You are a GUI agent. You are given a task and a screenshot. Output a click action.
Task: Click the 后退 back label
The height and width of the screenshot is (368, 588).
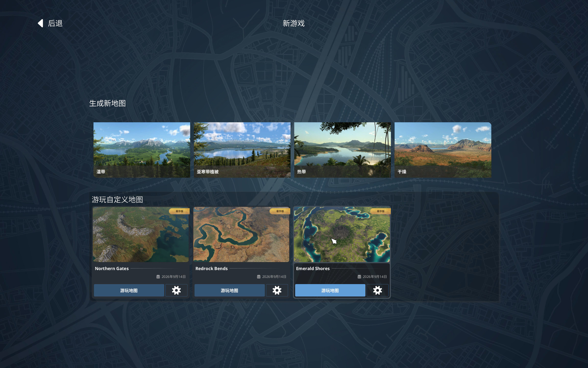55,23
